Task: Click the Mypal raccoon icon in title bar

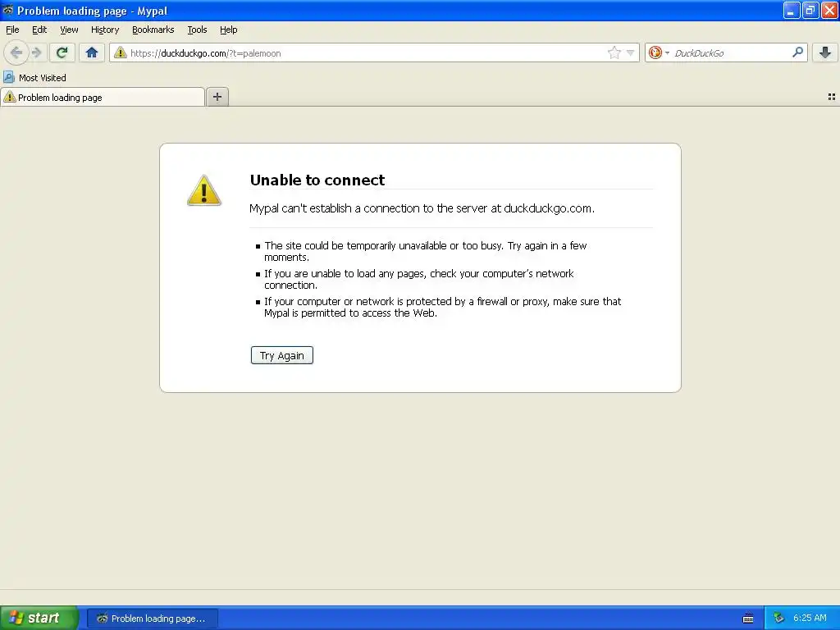Action: 7,10
